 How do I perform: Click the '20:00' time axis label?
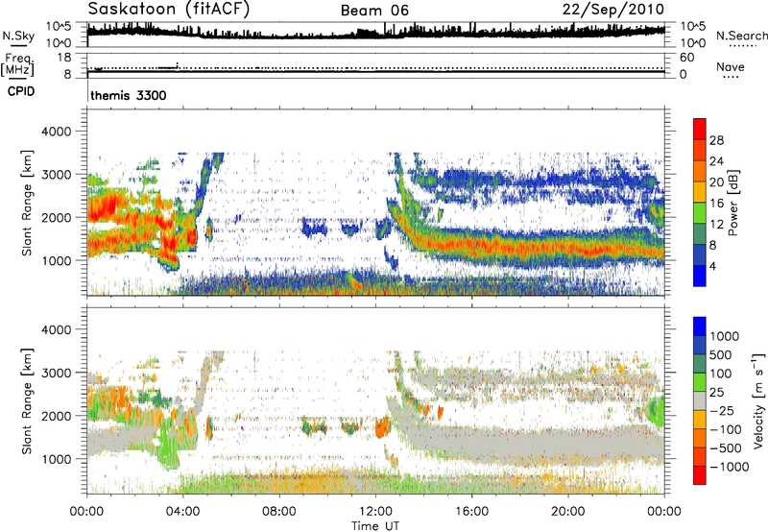click(x=567, y=512)
